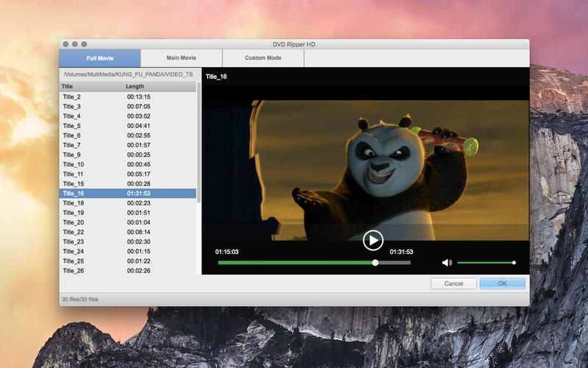Pick Title_11 with length 00:05:17
This screenshot has height=368, width=588.
(x=128, y=174)
